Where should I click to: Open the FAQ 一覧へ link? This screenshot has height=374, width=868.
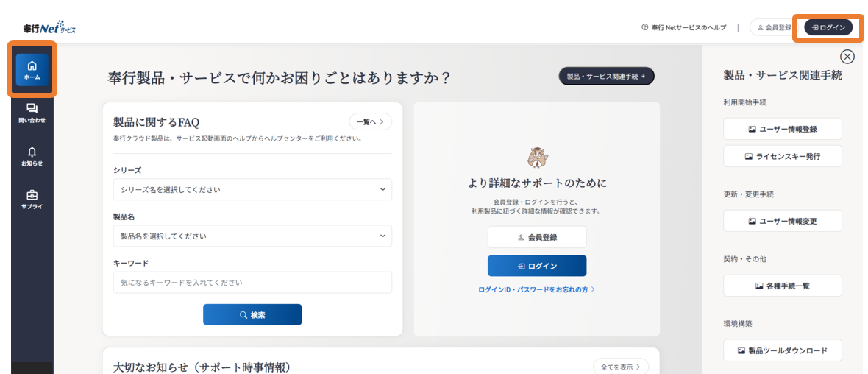click(370, 121)
